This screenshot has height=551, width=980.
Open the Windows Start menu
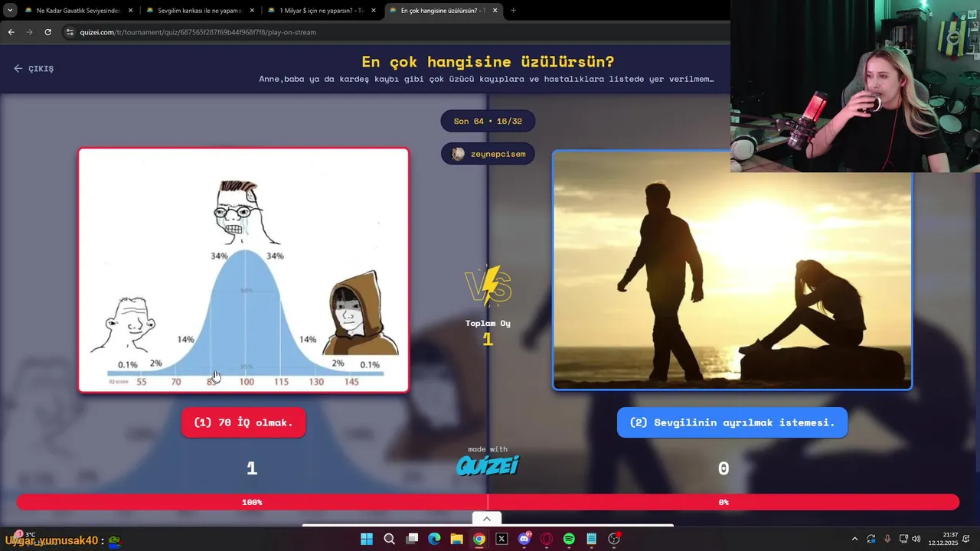pyautogui.click(x=367, y=539)
